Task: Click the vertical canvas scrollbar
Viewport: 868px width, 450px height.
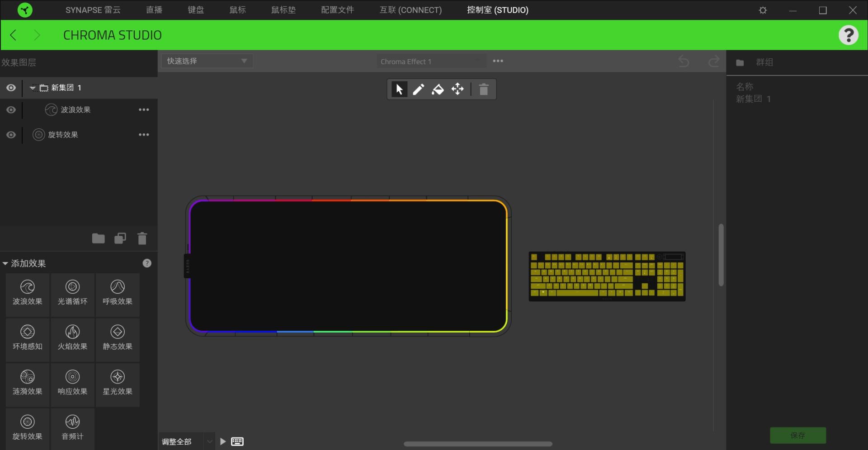Action: [721, 255]
